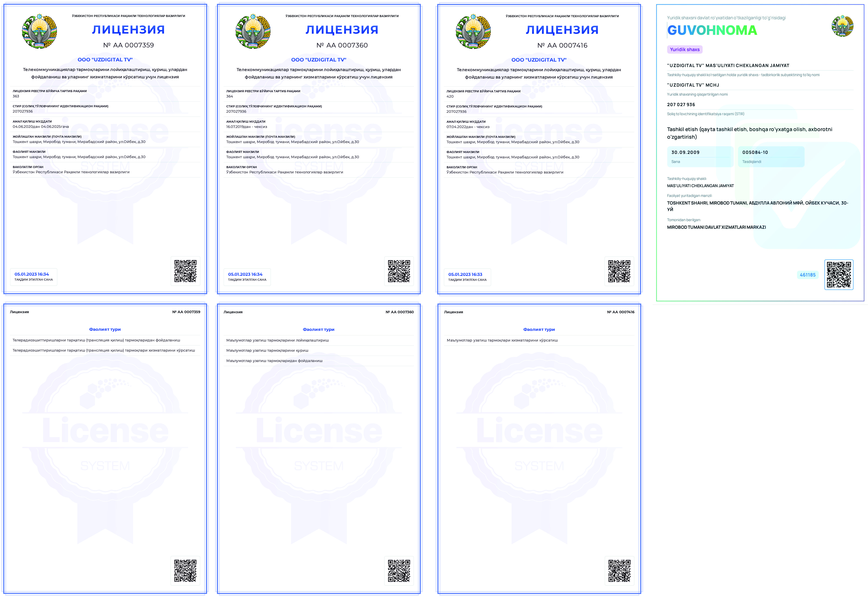Click the large '№ AA 0007359' number under ЛИЦЕНЗИЯ
Image resolution: width=868 pixels, height=597 pixels.
point(128,45)
